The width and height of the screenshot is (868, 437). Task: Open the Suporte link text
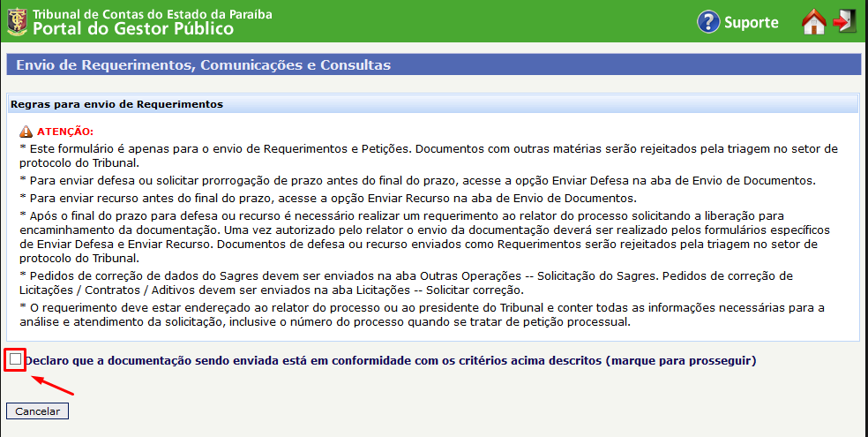(x=751, y=23)
